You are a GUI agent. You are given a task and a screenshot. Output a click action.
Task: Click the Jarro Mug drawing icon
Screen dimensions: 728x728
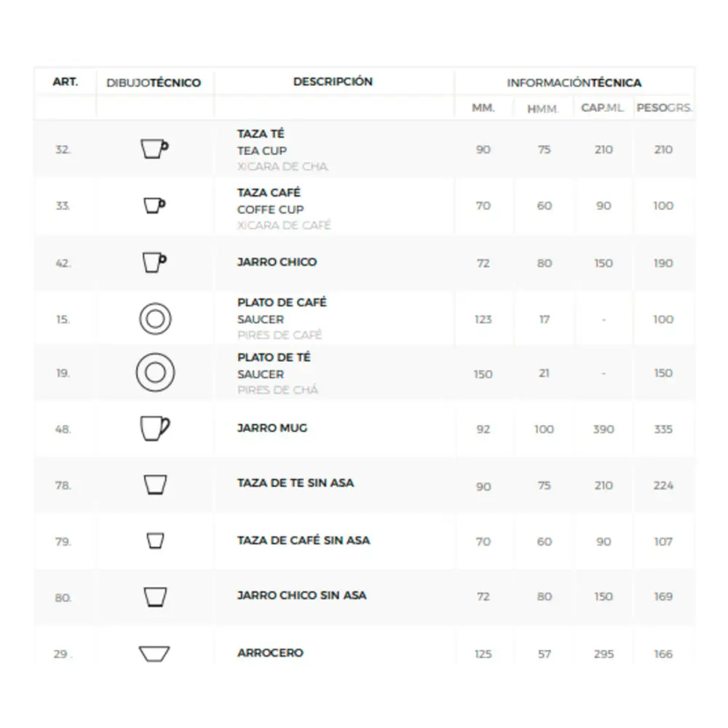coord(154,428)
